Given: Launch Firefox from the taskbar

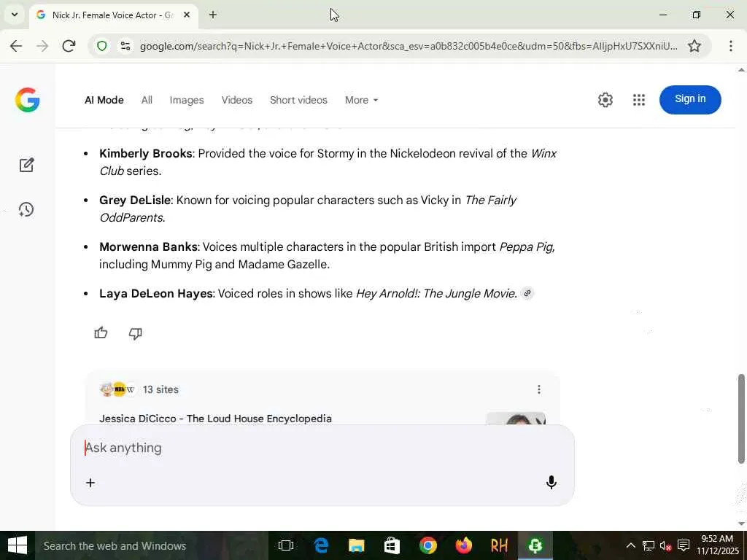Looking at the screenshot, I should coord(463,545).
